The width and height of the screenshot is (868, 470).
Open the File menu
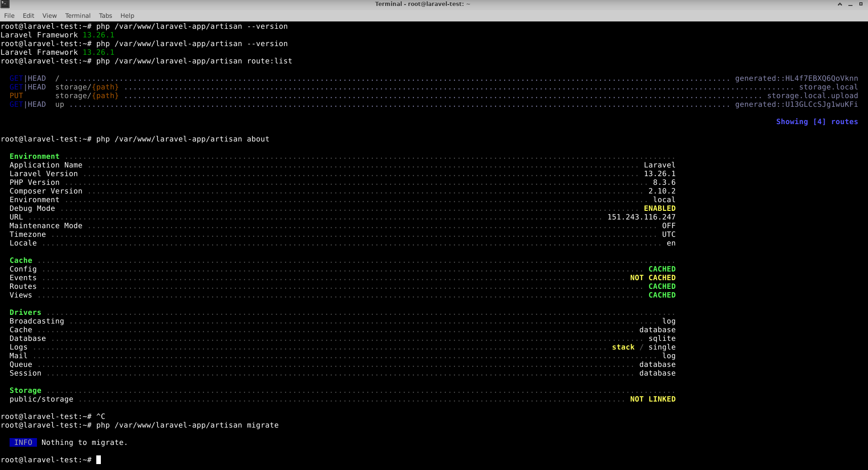point(9,16)
